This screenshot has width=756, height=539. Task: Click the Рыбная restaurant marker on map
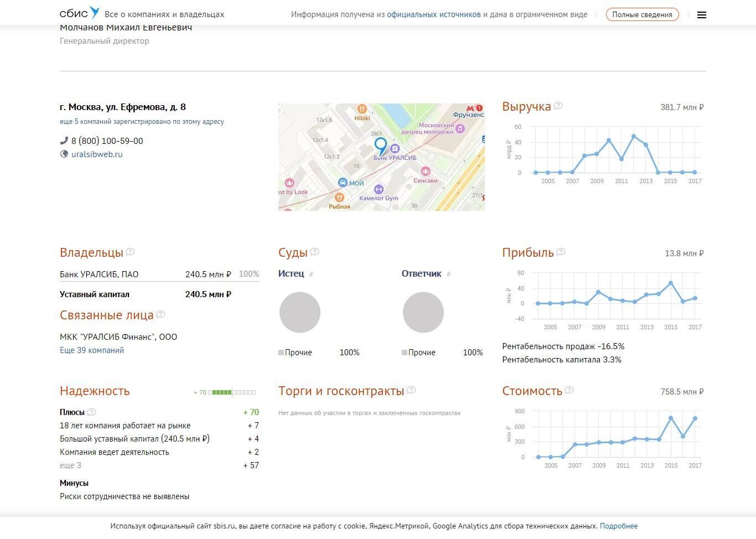pos(339,198)
